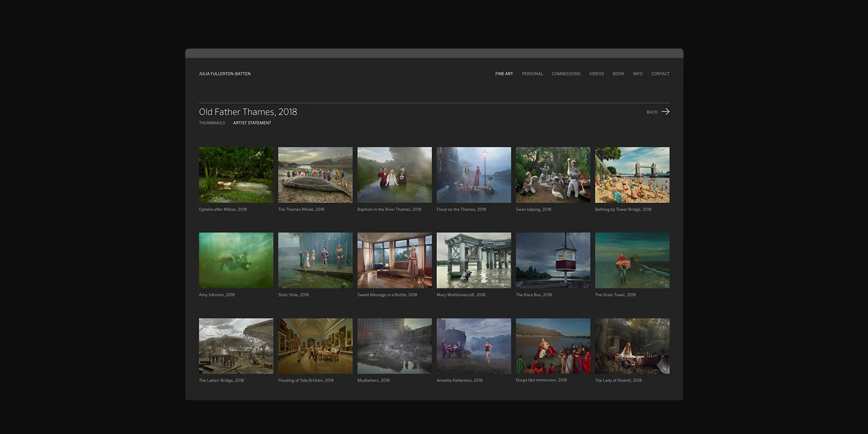This screenshot has height=434, width=868.
Task: Click the Julia Fullerton-Batten site title
Action: (225, 74)
